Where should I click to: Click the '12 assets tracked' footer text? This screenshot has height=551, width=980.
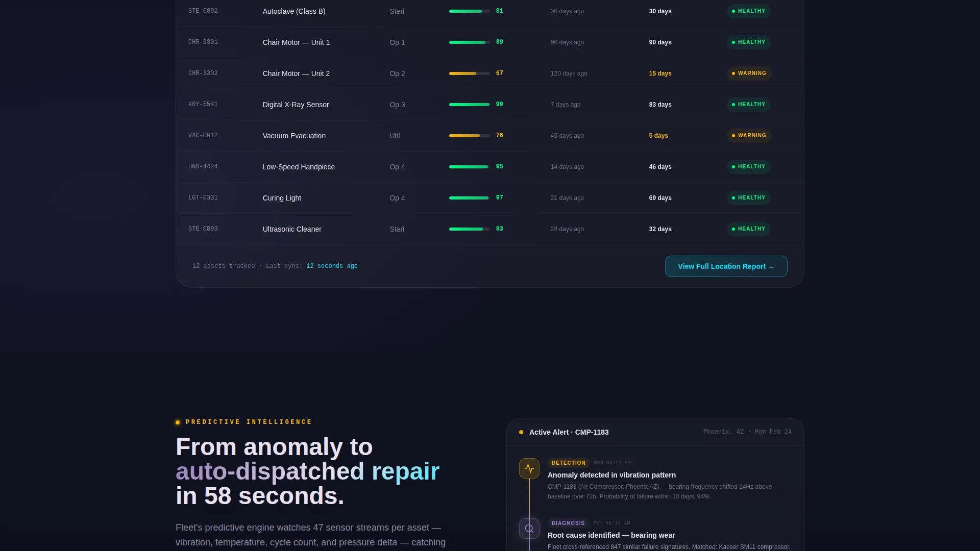pos(224,266)
